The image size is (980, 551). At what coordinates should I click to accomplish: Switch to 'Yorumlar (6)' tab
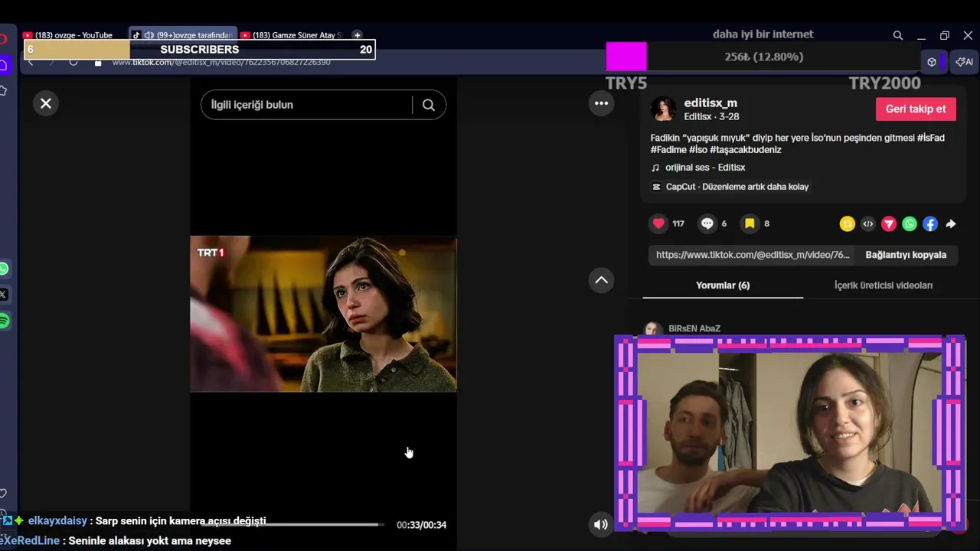(723, 285)
